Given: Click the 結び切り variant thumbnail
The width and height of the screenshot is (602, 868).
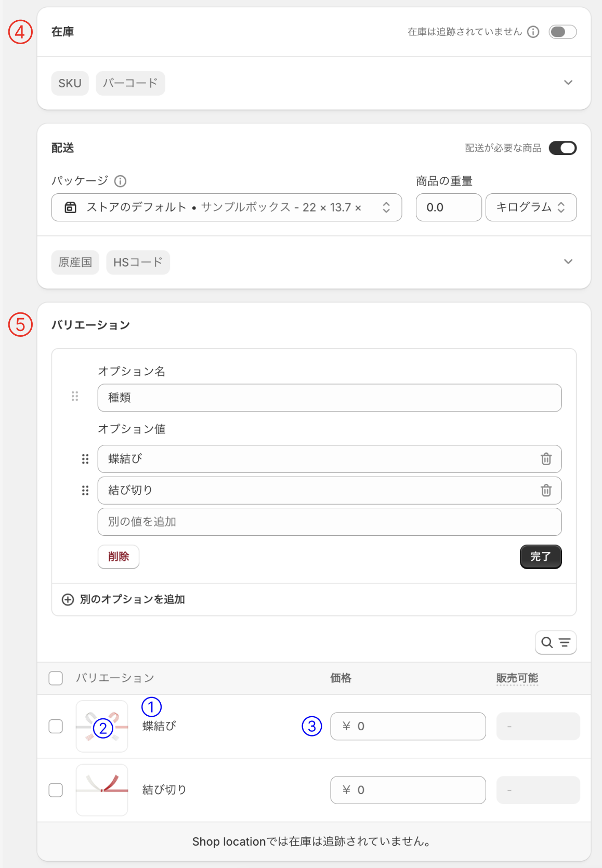Looking at the screenshot, I should tap(102, 790).
